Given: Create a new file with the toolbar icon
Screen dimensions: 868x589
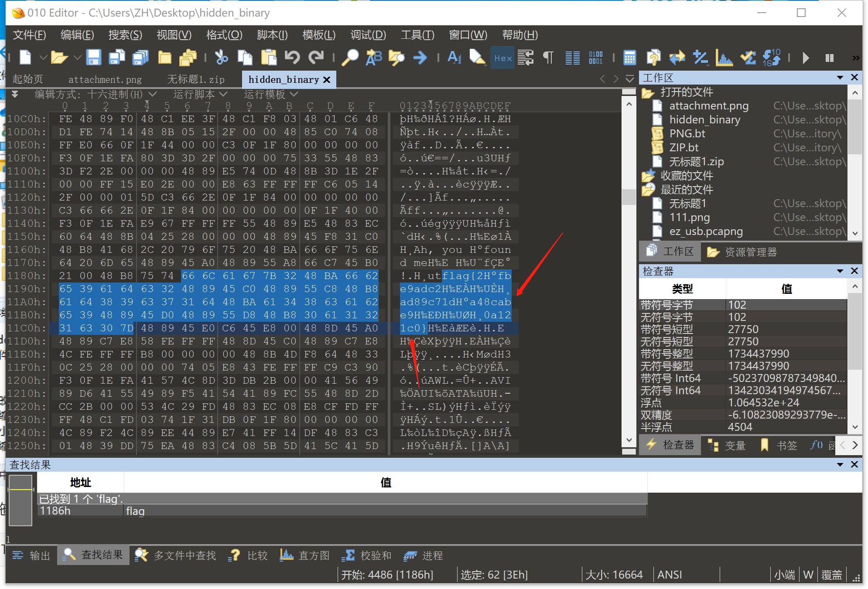Looking at the screenshot, I should (x=25, y=57).
